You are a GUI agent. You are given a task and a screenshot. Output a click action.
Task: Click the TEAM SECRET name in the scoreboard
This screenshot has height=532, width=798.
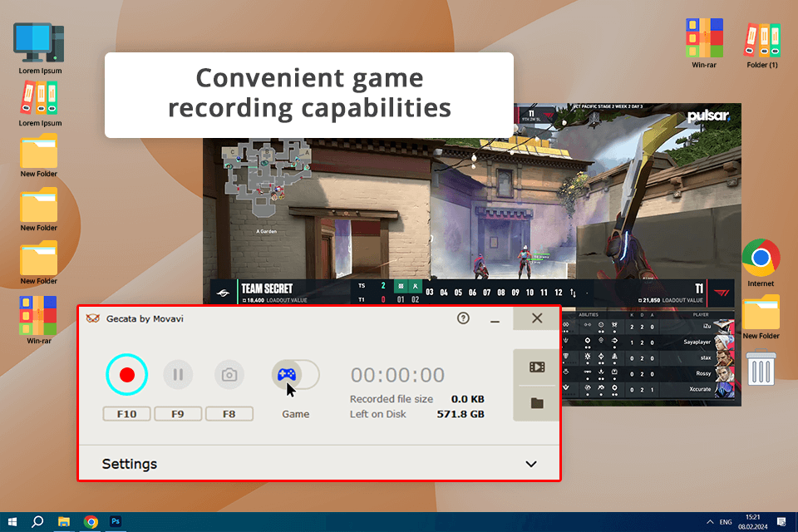click(x=267, y=288)
